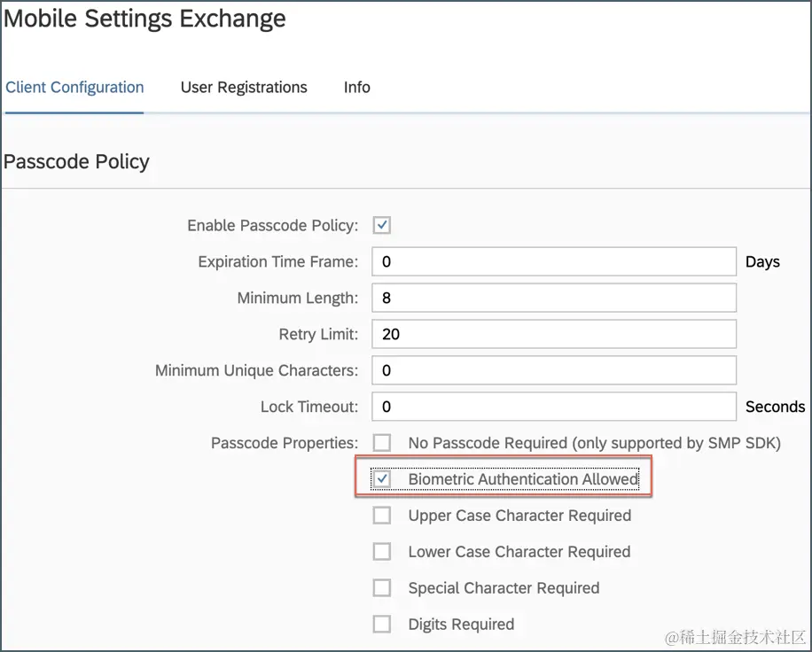Click the Minimum Length input field
The height and width of the screenshot is (652, 812).
click(x=554, y=299)
